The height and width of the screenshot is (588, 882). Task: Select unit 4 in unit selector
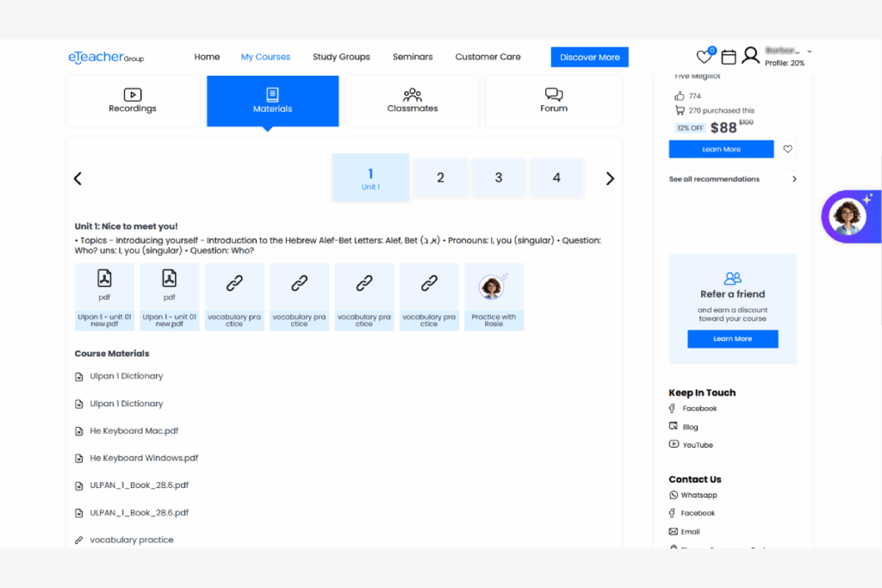click(x=556, y=177)
